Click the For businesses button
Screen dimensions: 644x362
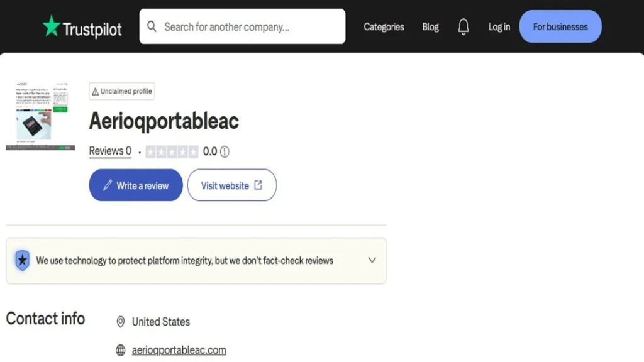[560, 26]
